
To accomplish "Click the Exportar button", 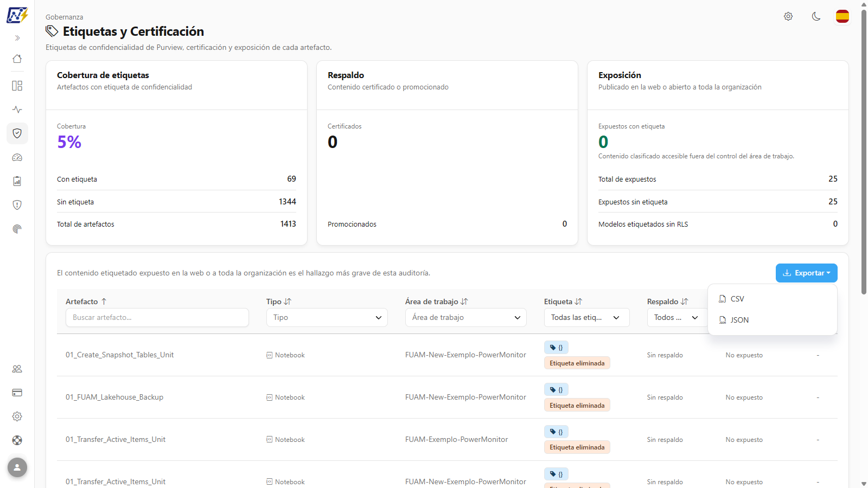I will point(807,273).
